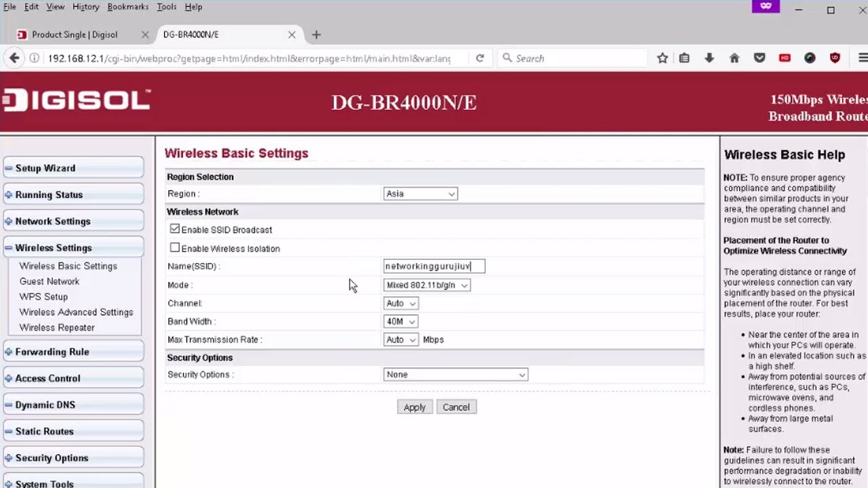The image size is (868, 488).
Task: Open the View menu
Action: point(56,7)
